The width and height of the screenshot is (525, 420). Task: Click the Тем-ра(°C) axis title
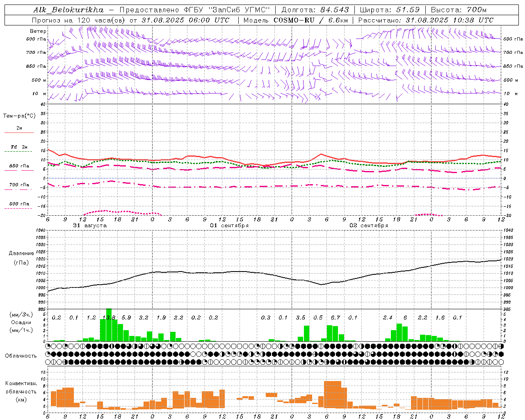click(19, 116)
